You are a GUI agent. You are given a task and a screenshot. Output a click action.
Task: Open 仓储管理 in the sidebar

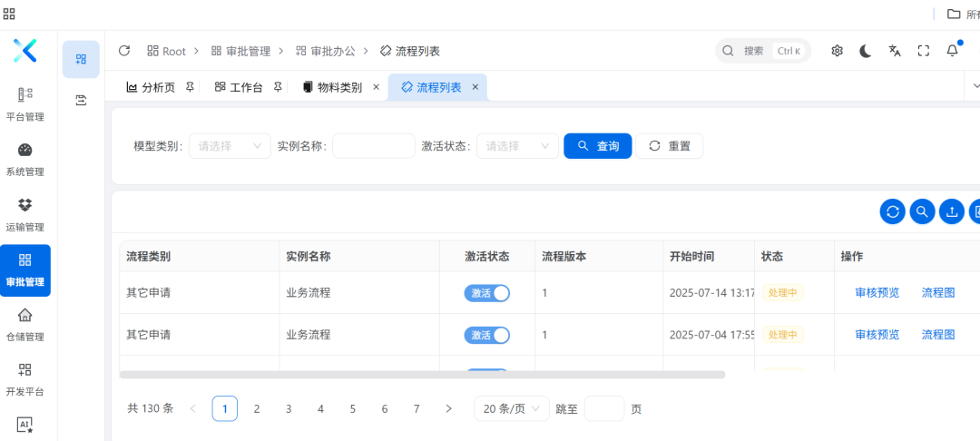point(25,324)
